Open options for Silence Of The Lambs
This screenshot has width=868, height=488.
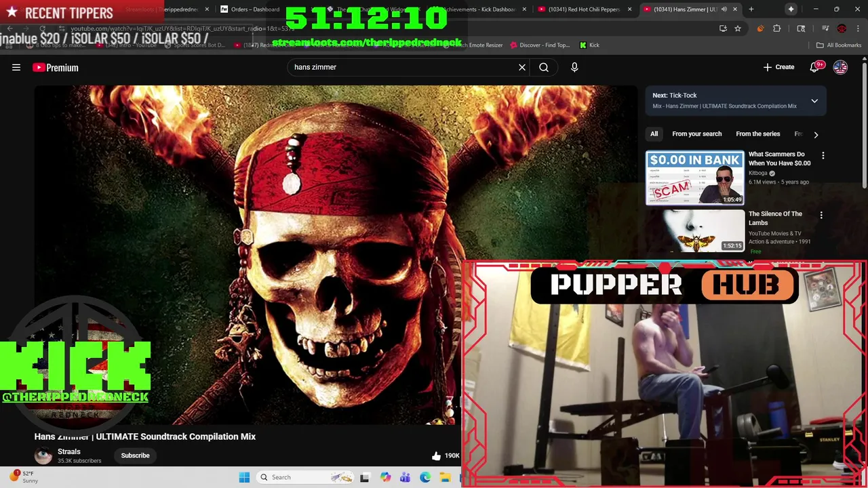click(x=821, y=216)
